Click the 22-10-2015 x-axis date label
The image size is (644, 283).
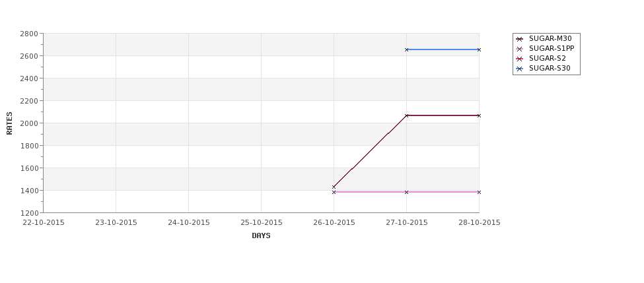(44, 223)
